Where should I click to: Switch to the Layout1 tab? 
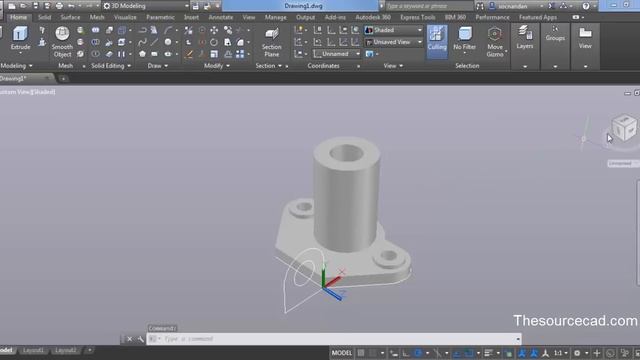pos(33,350)
